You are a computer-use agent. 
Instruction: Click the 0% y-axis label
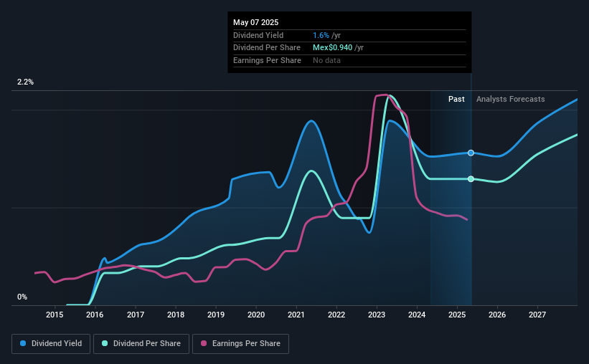pyautogui.click(x=22, y=297)
